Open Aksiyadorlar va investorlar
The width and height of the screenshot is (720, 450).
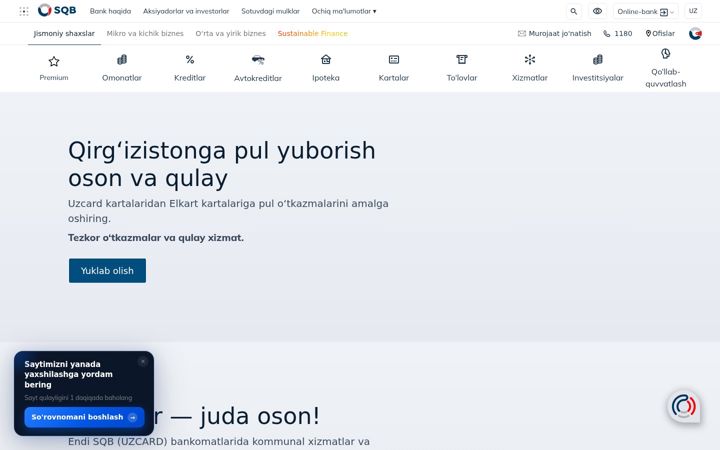(186, 11)
